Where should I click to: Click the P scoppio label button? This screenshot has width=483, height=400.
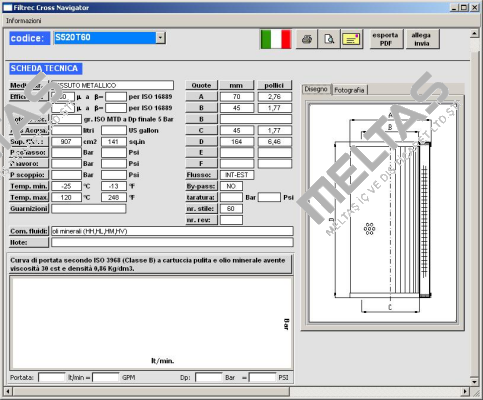point(29,175)
